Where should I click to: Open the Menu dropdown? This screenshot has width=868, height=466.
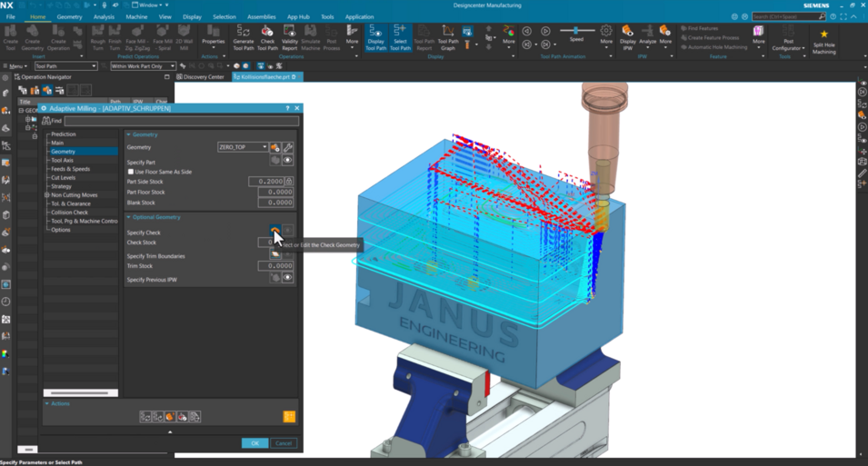(x=15, y=66)
